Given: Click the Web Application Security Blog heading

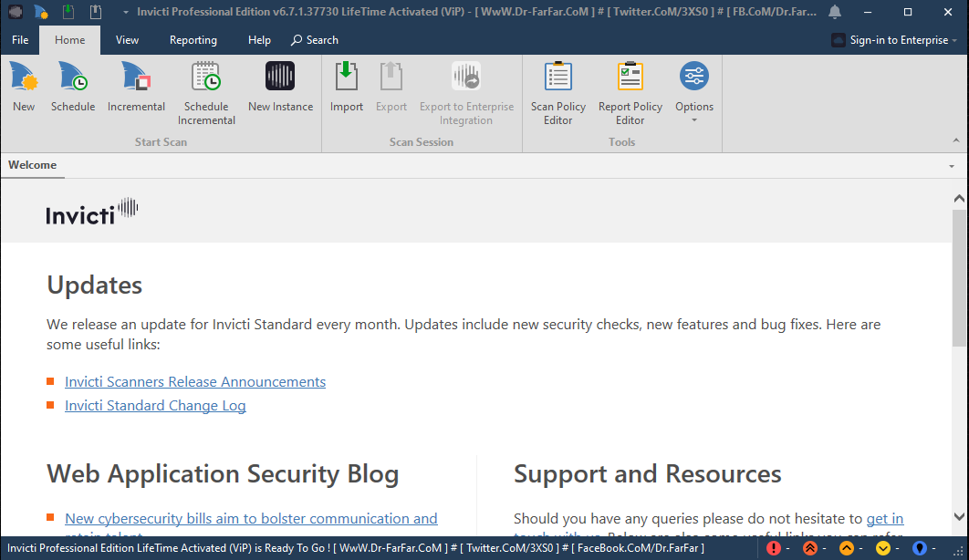Looking at the screenshot, I should [223, 474].
